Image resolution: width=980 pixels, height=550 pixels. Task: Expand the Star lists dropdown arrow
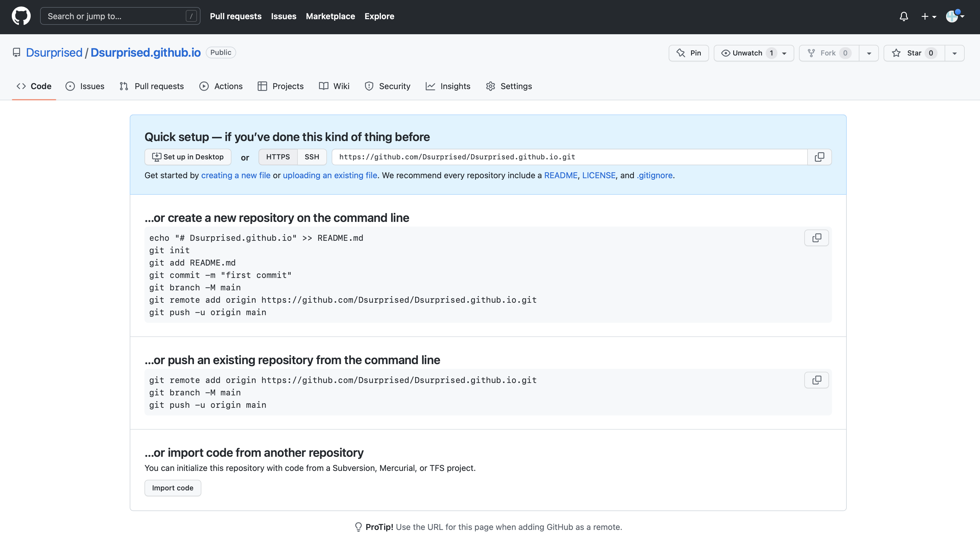954,53
